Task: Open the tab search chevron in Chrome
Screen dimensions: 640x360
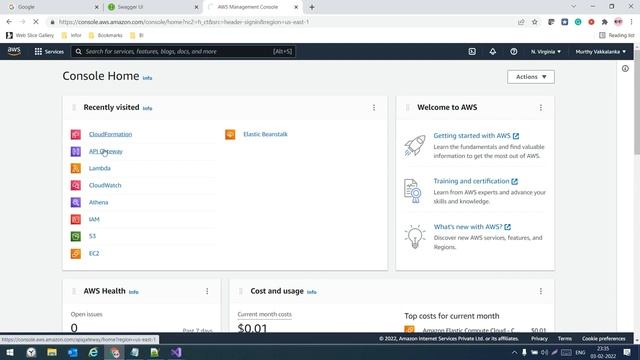Action: [573, 7]
